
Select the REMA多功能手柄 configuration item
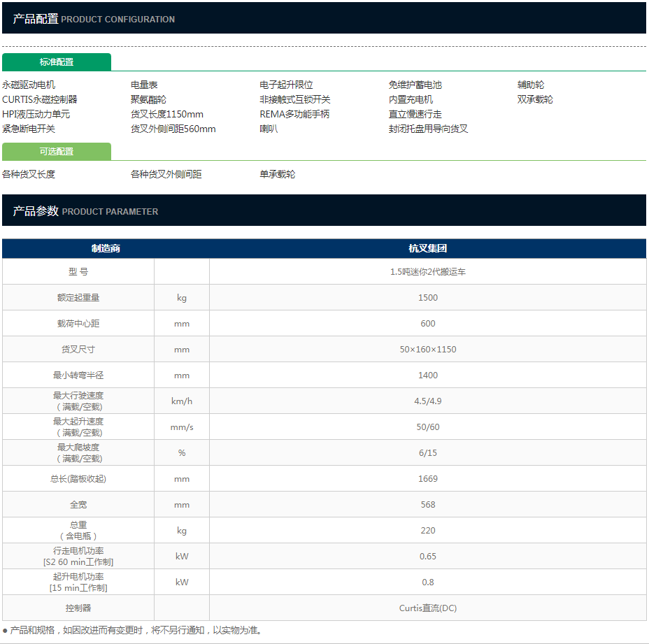click(294, 114)
